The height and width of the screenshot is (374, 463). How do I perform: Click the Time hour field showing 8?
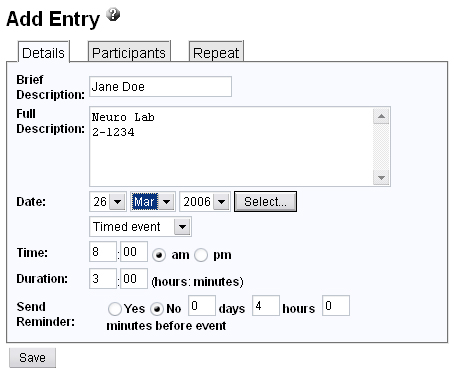point(103,252)
